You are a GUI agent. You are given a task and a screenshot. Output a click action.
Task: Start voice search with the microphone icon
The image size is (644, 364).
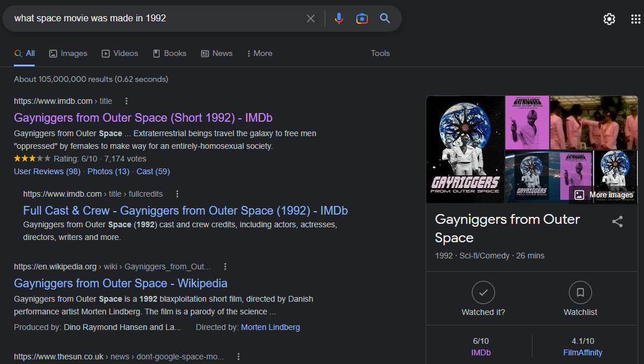339,18
